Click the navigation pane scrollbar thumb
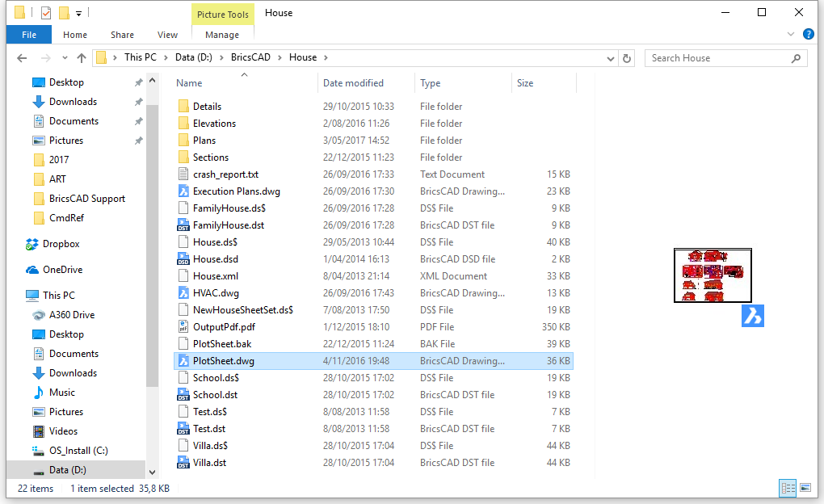Image resolution: width=824 pixels, height=504 pixels. click(153, 246)
